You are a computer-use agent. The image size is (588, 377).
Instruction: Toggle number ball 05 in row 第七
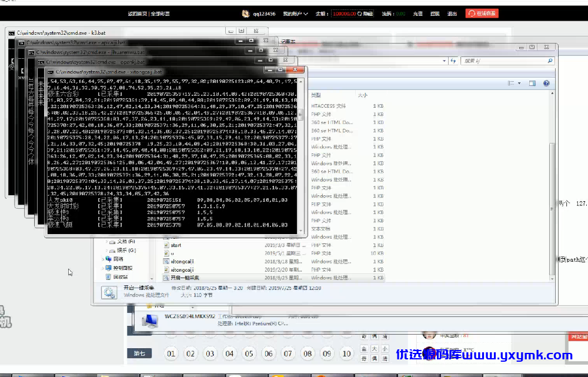(x=249, y=353)
